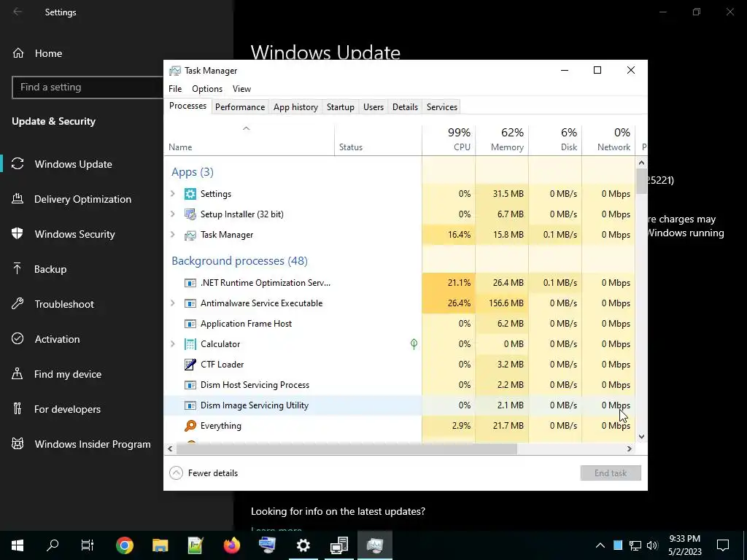Viewport: 747px width, 560px height.
Task: Expand Antimalware Service Executable group
Action: (173, 303)
